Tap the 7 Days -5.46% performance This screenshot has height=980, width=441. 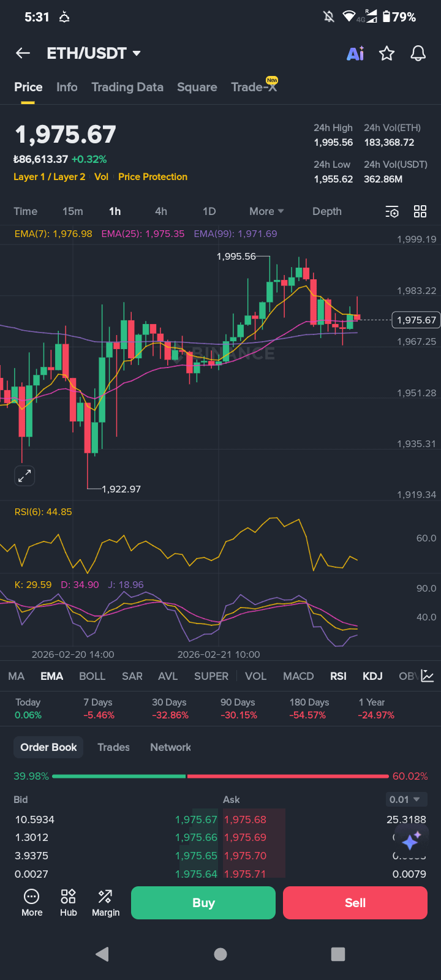tap(99, 709)
